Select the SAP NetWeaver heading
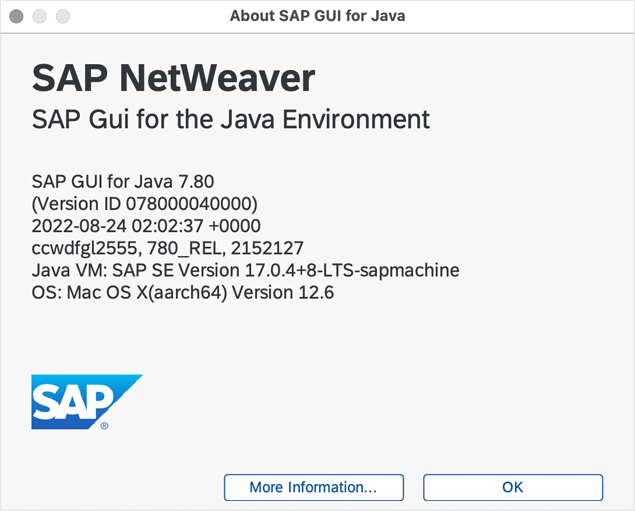This screenshot has height=511, width=635. (x=173, y=78)
